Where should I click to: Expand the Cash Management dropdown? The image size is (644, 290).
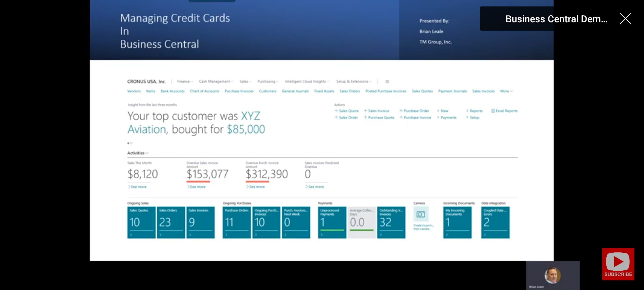(216, 81)
